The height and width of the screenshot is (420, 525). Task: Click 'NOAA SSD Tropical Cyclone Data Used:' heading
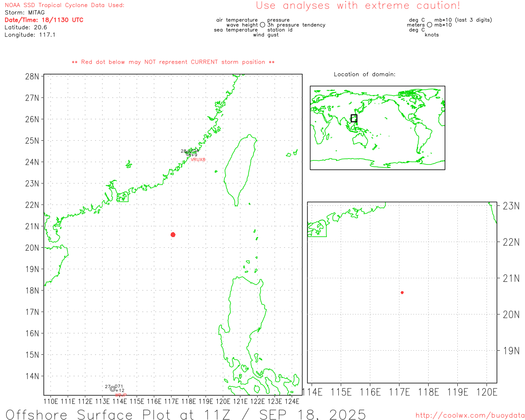click(64, 5)
